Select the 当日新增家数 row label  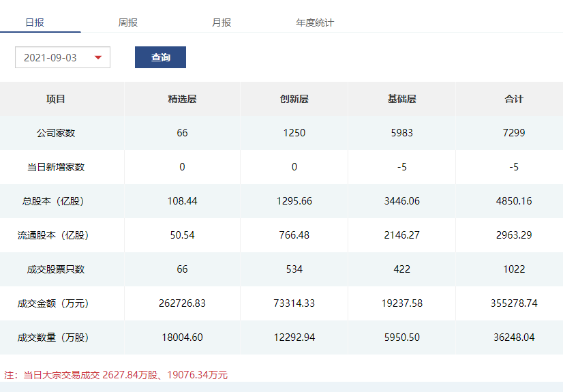point(56,167)
